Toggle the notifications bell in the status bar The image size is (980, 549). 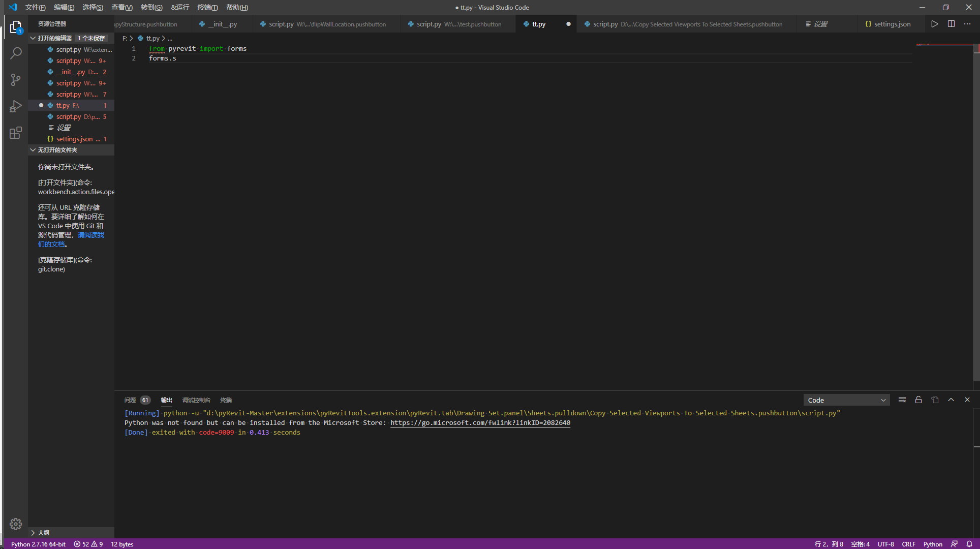969,544
